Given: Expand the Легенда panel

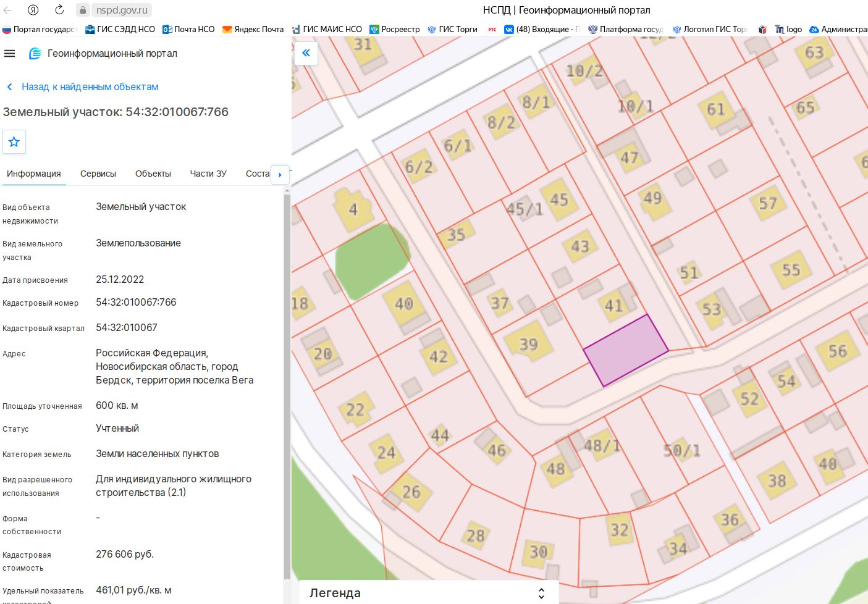Looking at the screenshot, I should (541, 593).
